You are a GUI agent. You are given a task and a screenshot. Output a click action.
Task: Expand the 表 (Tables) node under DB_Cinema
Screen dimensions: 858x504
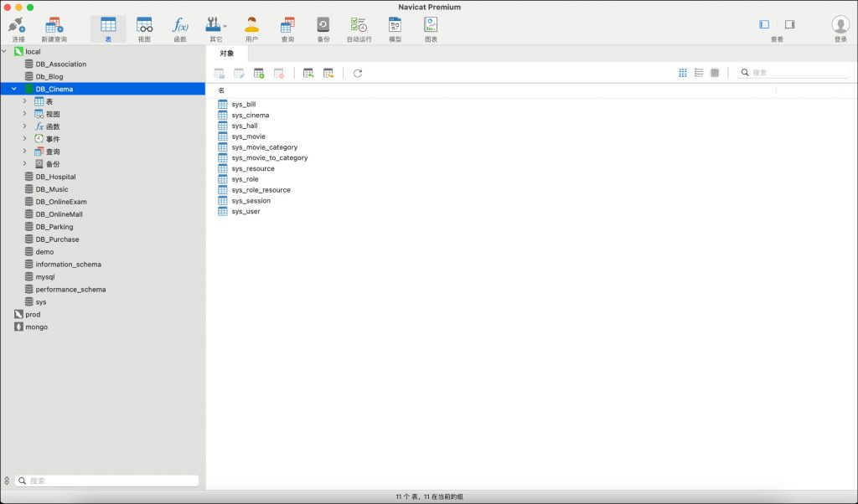[x=25, y=101]
